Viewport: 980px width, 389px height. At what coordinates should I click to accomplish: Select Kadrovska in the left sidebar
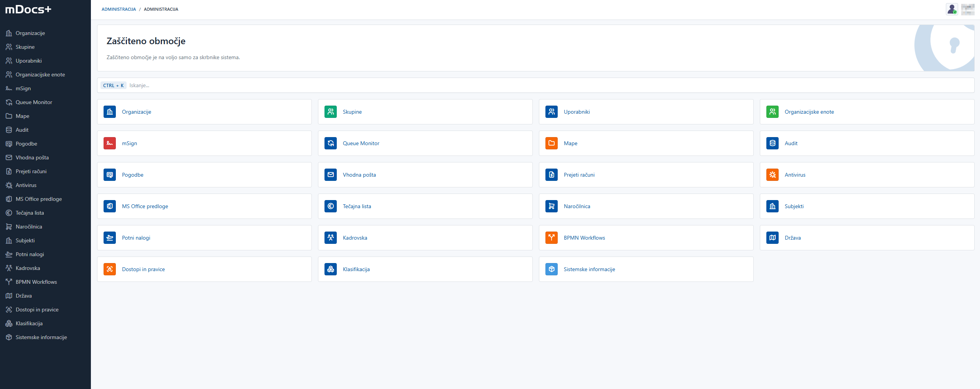coord(28,268)
